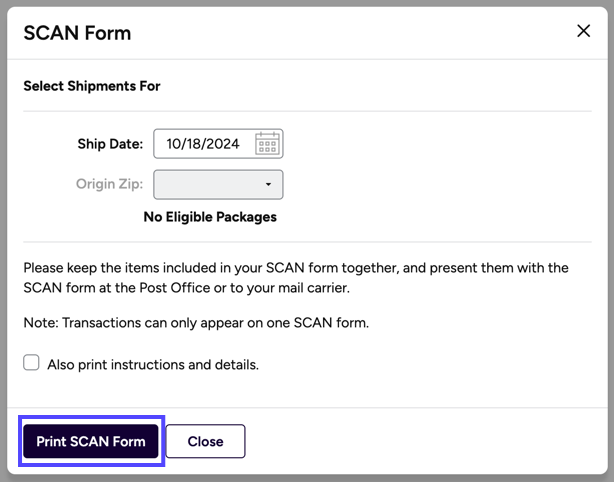Select the "Ship Date:" field label
614x482 pixels.
110,144
